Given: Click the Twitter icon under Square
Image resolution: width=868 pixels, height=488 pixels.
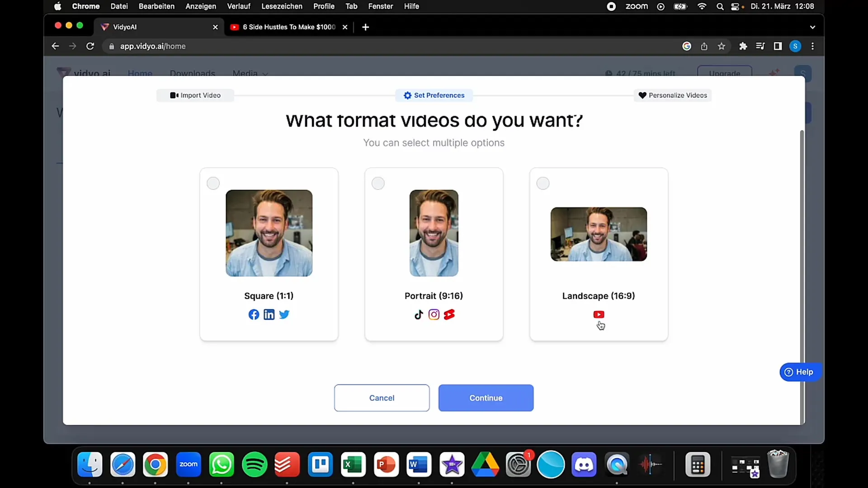Looking at the screenshot, I should 284,314.
